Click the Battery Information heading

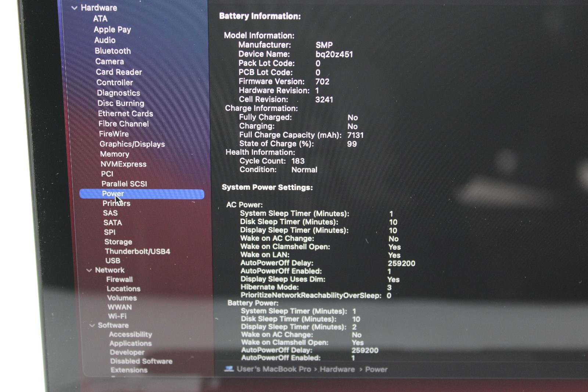260,16
